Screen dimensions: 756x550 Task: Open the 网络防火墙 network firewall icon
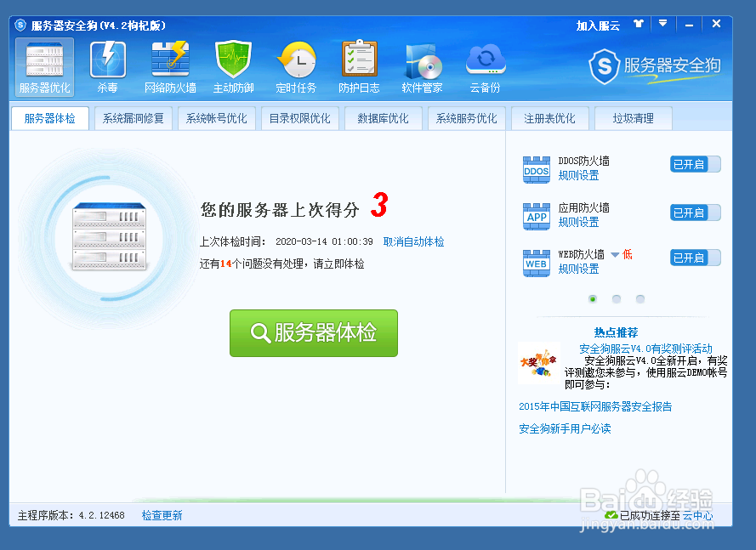tap(170, 66)
